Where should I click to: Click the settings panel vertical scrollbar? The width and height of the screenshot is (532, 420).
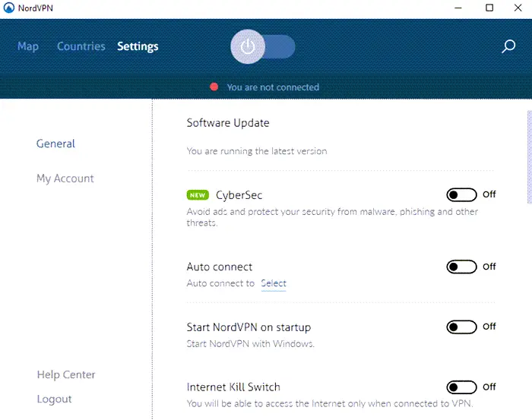(x=529, y=157)
